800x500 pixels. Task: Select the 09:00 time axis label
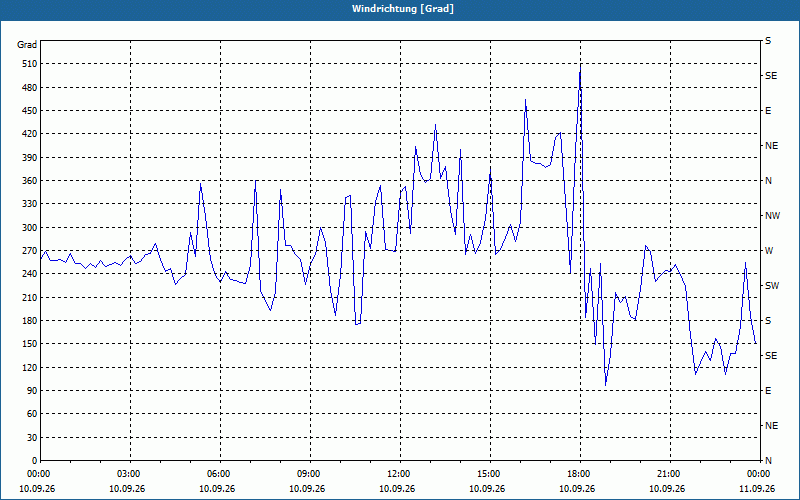coord(310,473)
